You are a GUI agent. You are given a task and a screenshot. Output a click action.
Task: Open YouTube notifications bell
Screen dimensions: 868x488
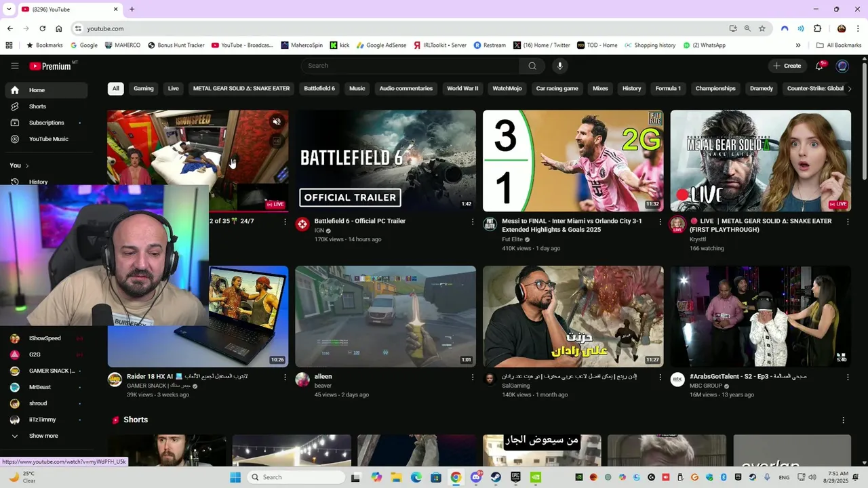[x=820, y=66]
